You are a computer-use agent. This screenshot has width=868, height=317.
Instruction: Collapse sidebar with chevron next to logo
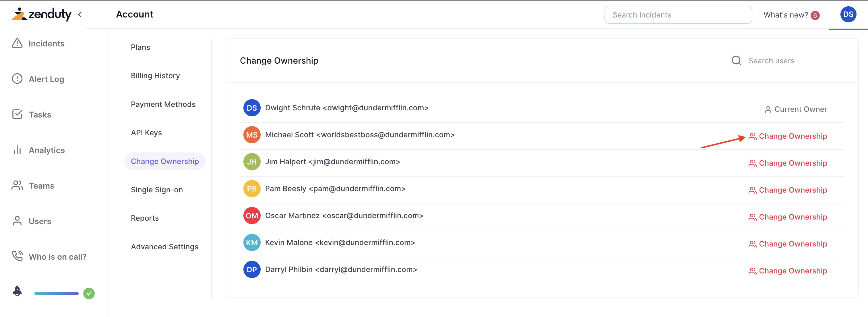pyautogui.click(x=80, y=14)
